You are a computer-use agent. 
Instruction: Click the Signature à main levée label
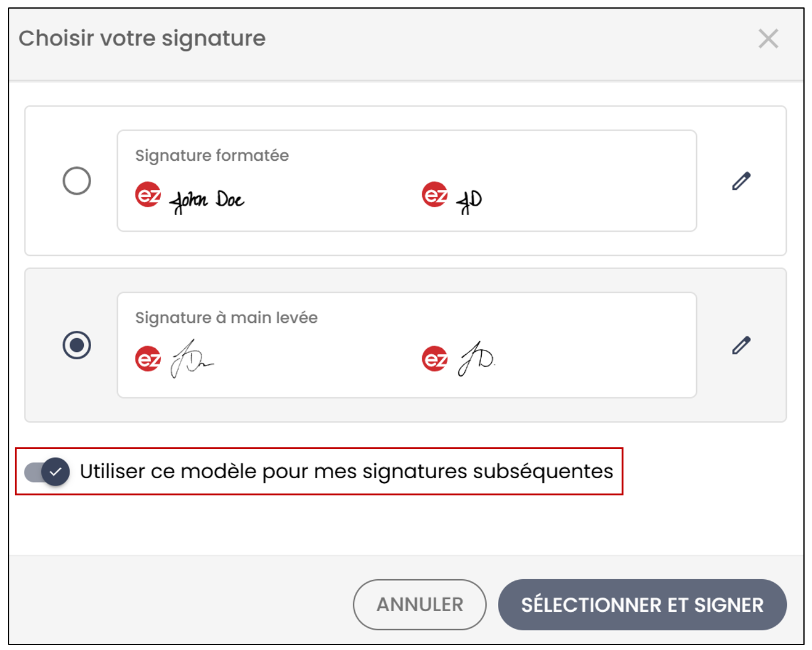[227, 317]
